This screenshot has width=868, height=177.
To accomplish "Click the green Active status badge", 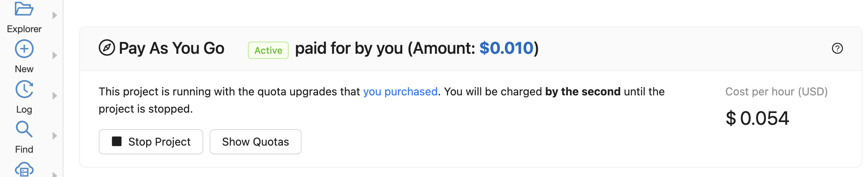I will pyautogui.click(x=268, y=50).
